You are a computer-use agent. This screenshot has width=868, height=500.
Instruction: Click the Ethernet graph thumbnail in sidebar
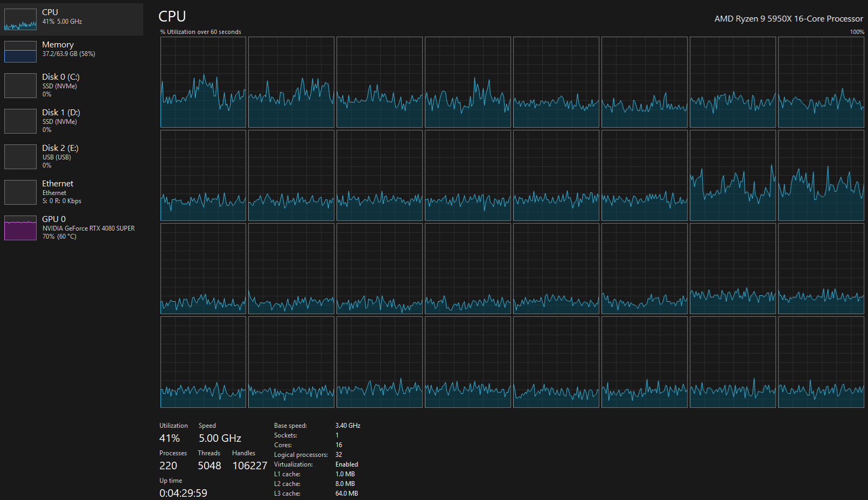[x=20, y=192]
